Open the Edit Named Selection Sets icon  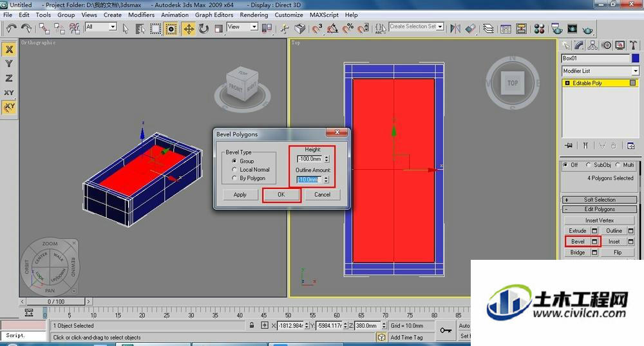tap(381, 28)
